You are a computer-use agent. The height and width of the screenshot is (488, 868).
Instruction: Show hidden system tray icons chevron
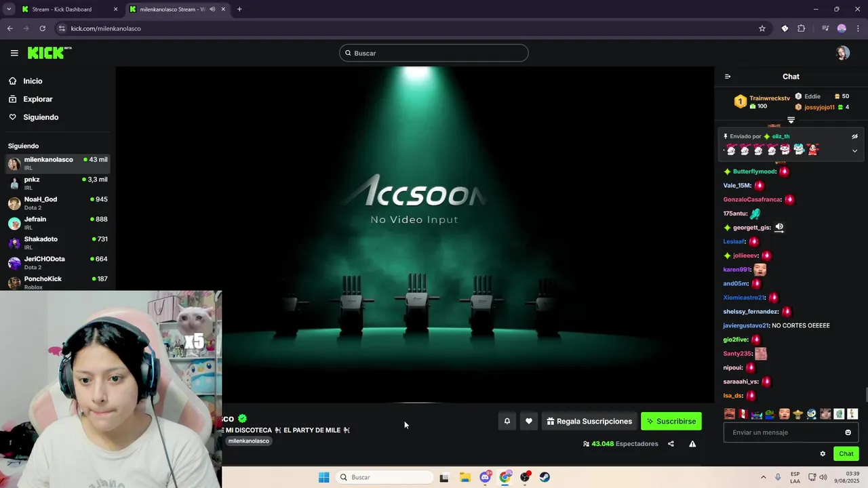tap(763, 477)
